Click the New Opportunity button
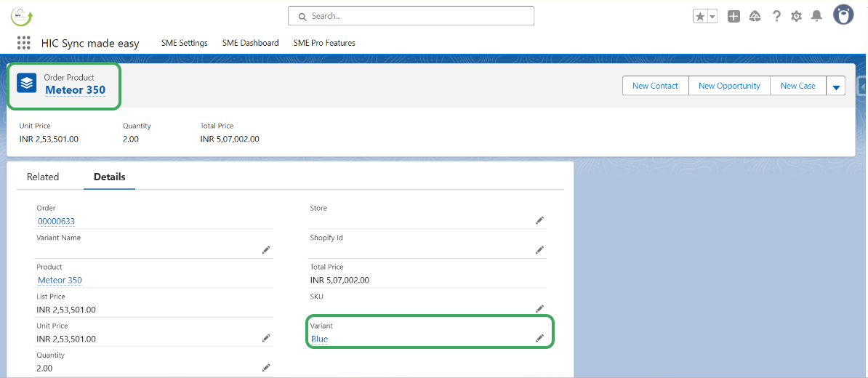This screenshot has width=868, height=378. [730, 86]
